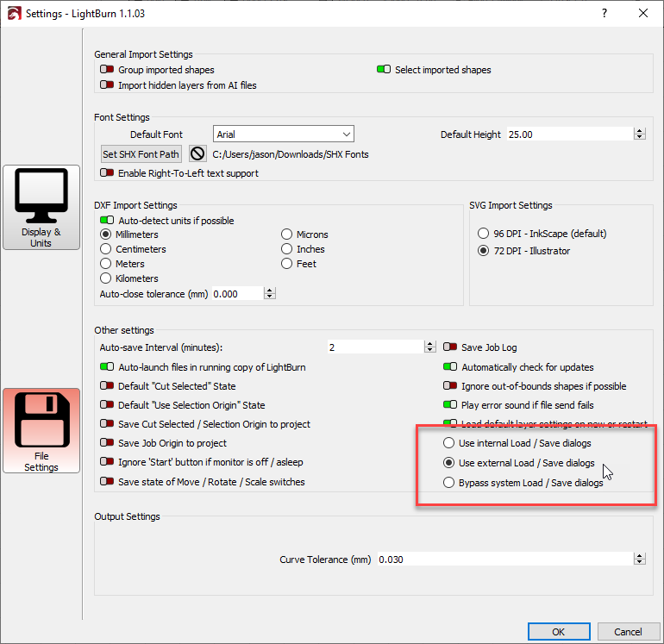
Task: Toggle Group imported shapes switch
Action: (x=107, y=70)
